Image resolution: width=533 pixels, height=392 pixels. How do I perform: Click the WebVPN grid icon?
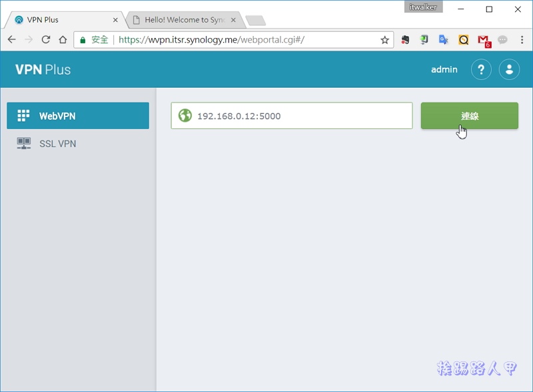pyautogui.click(x=23, y=116)
